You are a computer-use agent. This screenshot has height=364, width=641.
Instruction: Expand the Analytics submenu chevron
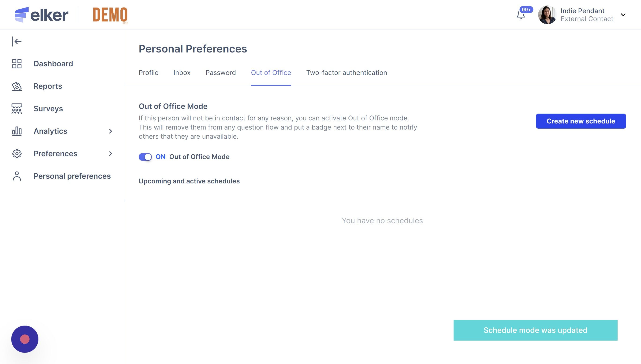point(111,131)
